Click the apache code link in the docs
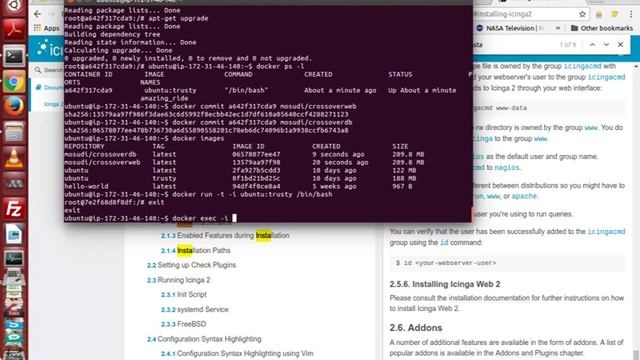The height and width of the screenshot is (360, 640). coord(524,196)
